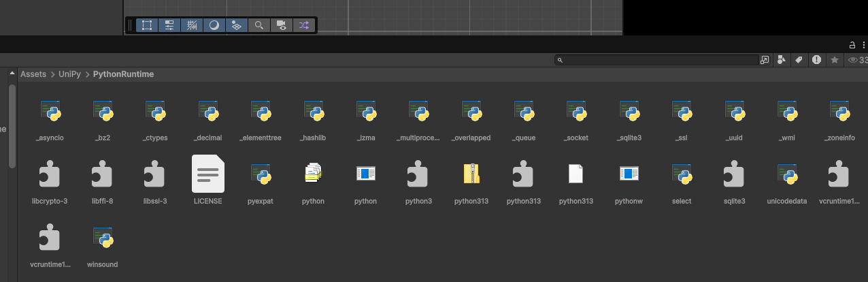
Task: Select the python313 zip archive
Action: click(x=471, y=183)
